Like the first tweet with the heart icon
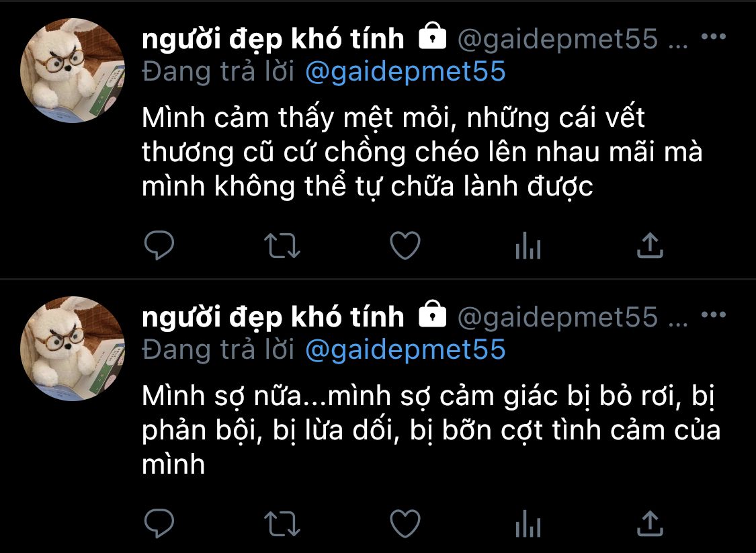 pos(405,245)
